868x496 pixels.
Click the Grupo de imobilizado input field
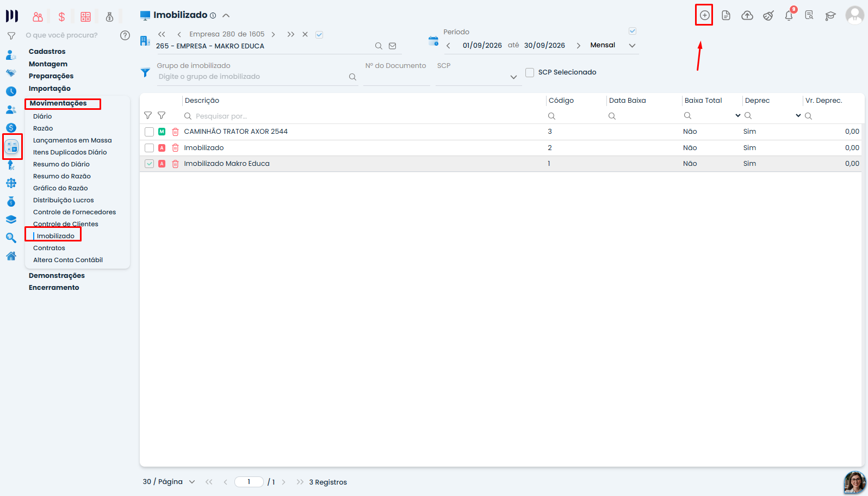tap(252, 77)
